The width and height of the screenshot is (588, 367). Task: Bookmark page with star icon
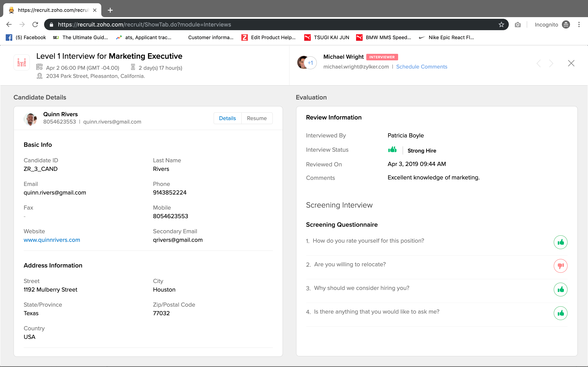(501, 24)
